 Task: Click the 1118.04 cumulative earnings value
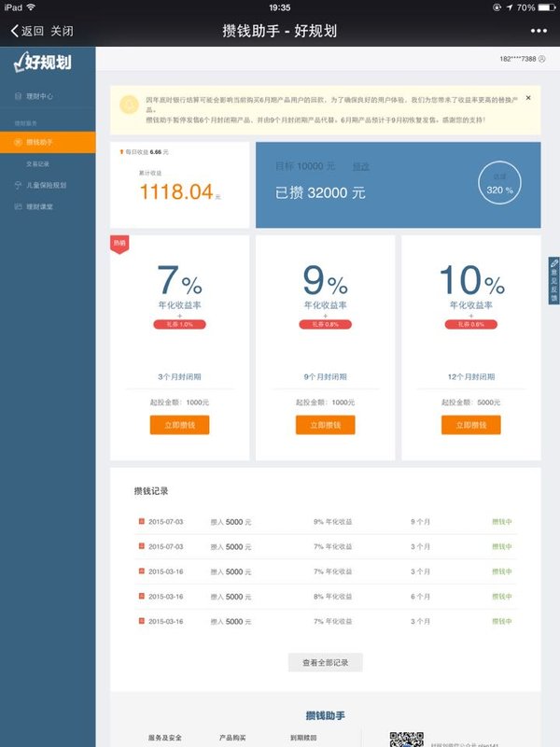pos(176,191)
